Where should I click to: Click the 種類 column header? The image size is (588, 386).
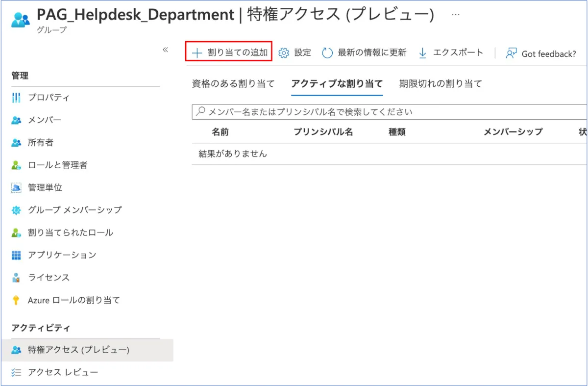(397, 132)
